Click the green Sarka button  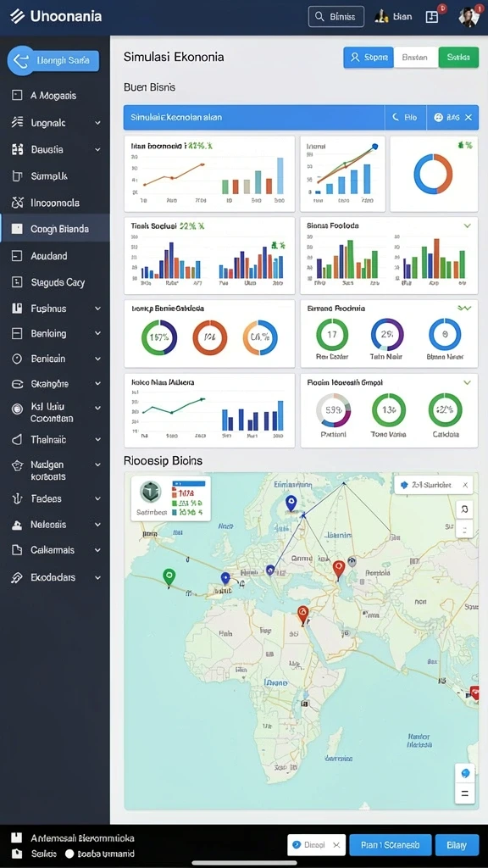coord(458,57)
